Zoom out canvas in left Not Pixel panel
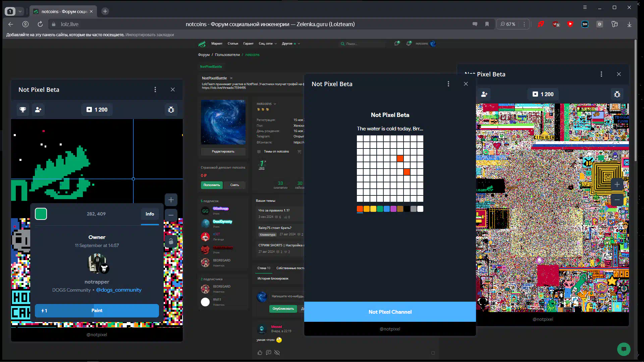Screen dimensions: 644x362 (x=171, y=215)
